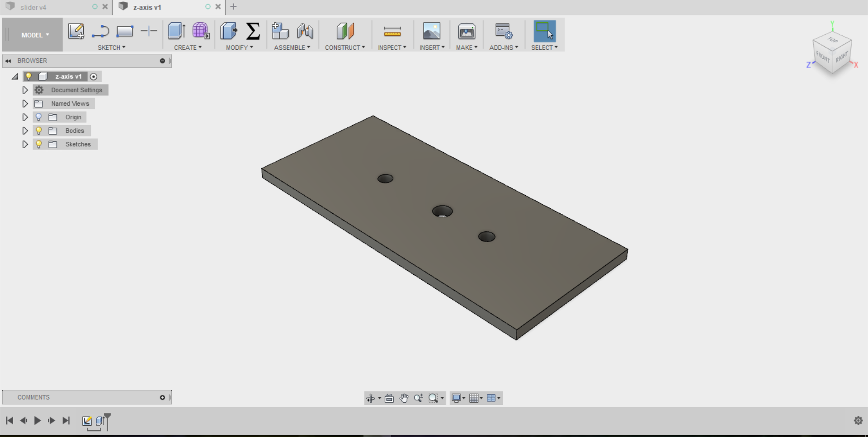868x437 pixels.
Task: Click the Insert image icon
Action: pos(432,31)
